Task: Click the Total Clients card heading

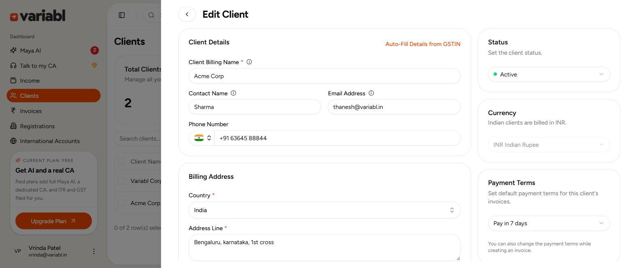Action: (143, 69)
